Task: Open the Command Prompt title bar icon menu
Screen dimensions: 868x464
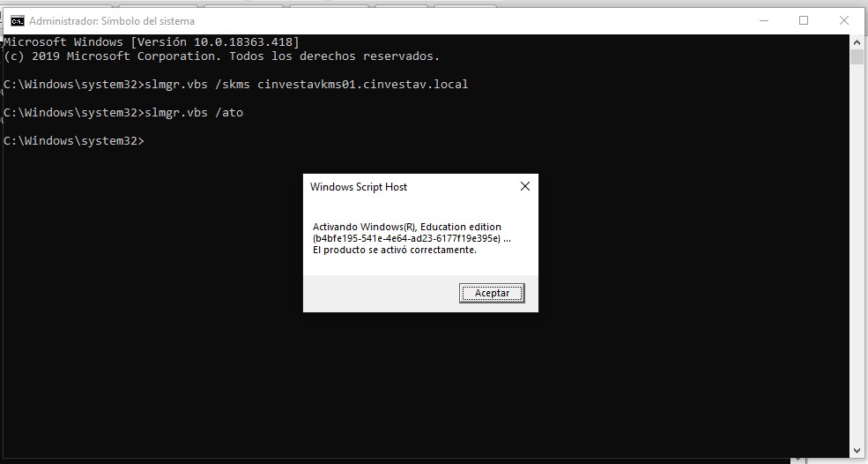Action: point(17,20)
